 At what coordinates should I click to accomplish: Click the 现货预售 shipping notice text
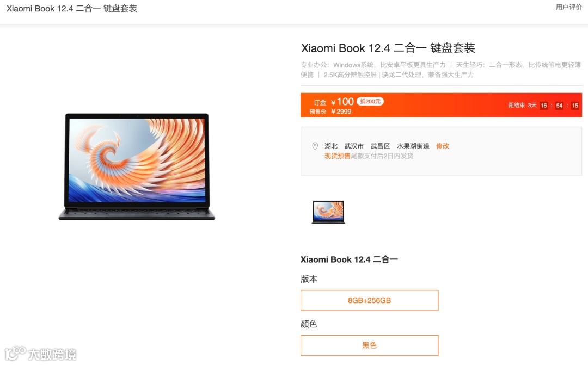tap(337, 156)
